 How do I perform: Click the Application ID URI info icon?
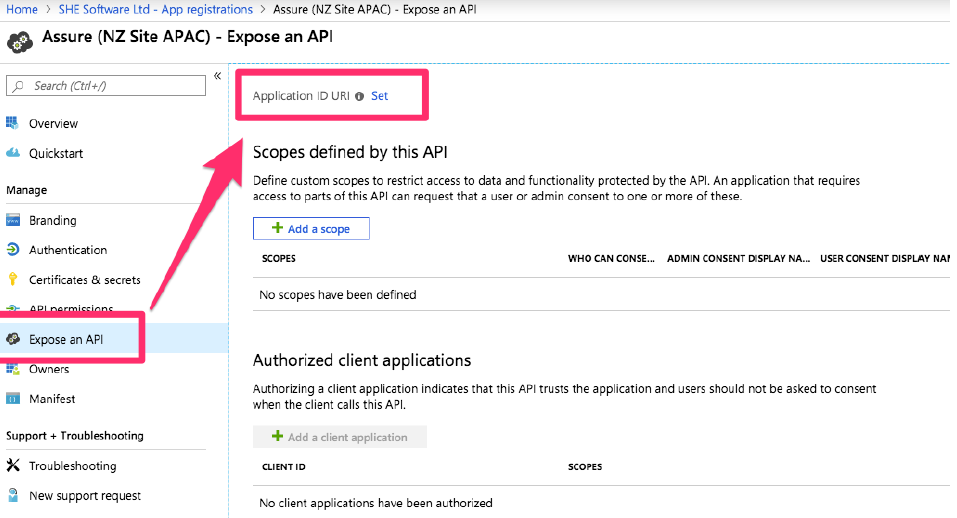click(359, 97)
